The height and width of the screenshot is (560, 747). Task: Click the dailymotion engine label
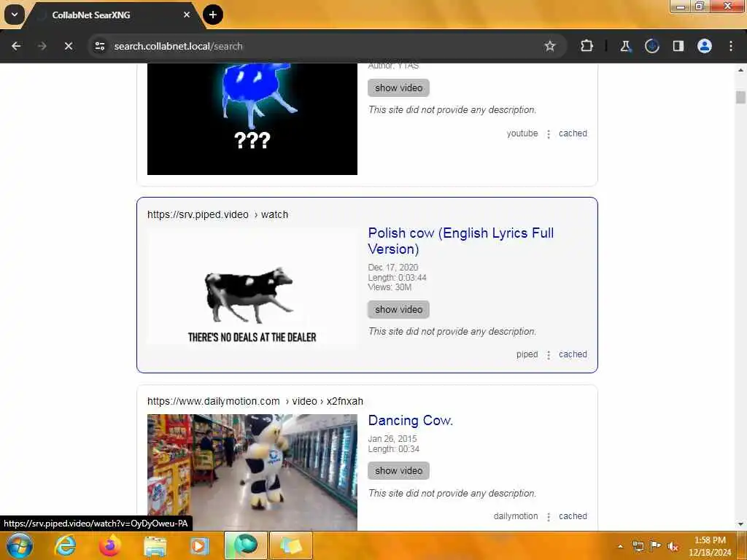[x=516, y=516]
